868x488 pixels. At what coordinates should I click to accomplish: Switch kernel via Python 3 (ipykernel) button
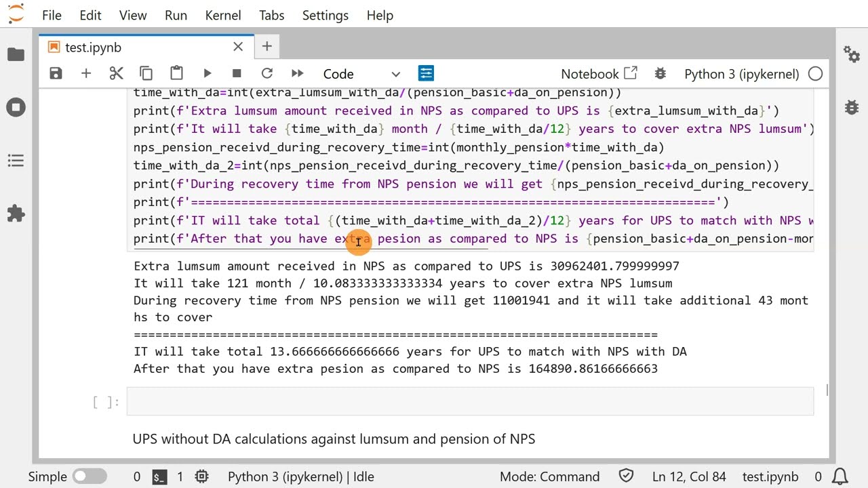pos(742,74)
